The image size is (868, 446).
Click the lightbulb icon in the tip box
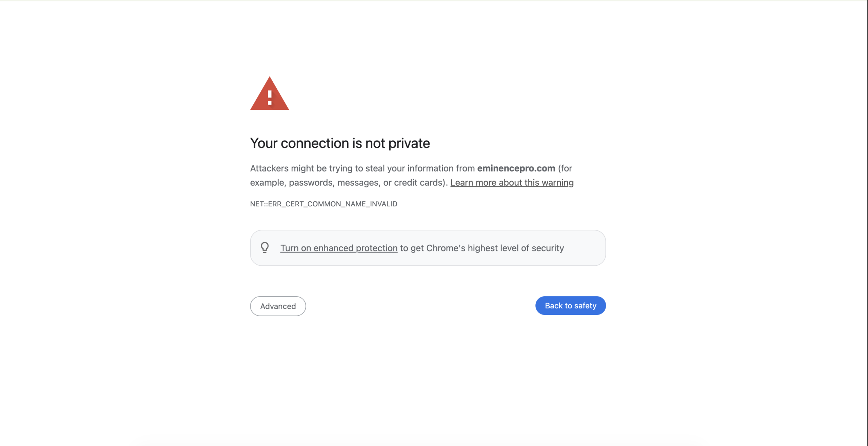(x=265, y=248)
